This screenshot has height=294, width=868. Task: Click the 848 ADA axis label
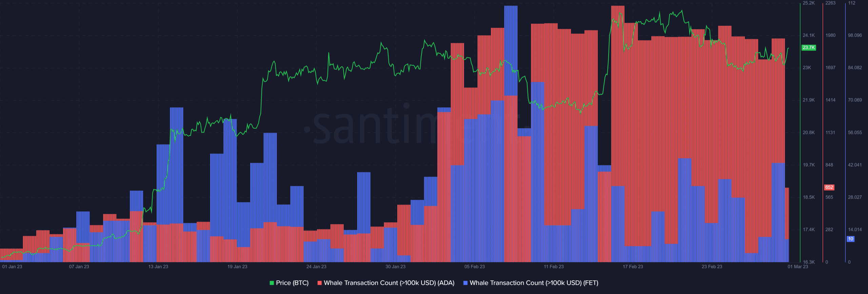829,165
